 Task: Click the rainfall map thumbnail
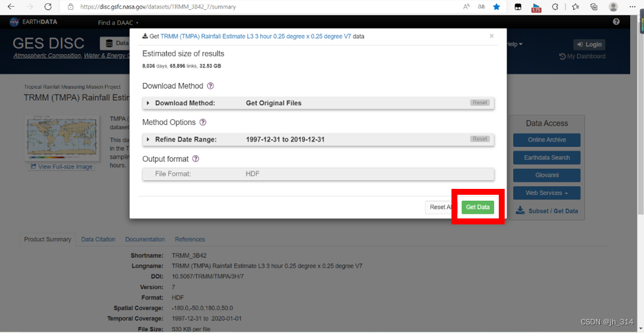(x=62, y=138)
